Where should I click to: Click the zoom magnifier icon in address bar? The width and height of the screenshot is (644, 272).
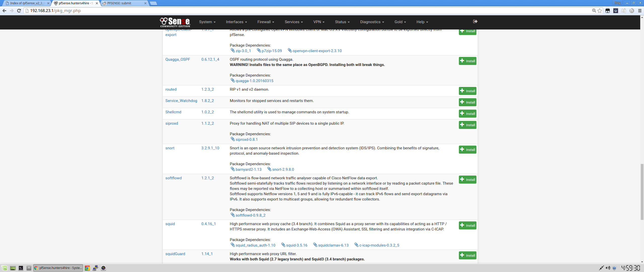(594, 11)
